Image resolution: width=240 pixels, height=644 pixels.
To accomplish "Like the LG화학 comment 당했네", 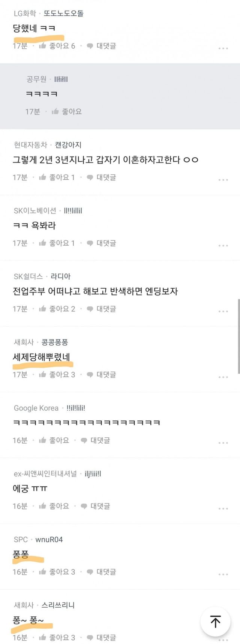I will click(x=57, y=46).
